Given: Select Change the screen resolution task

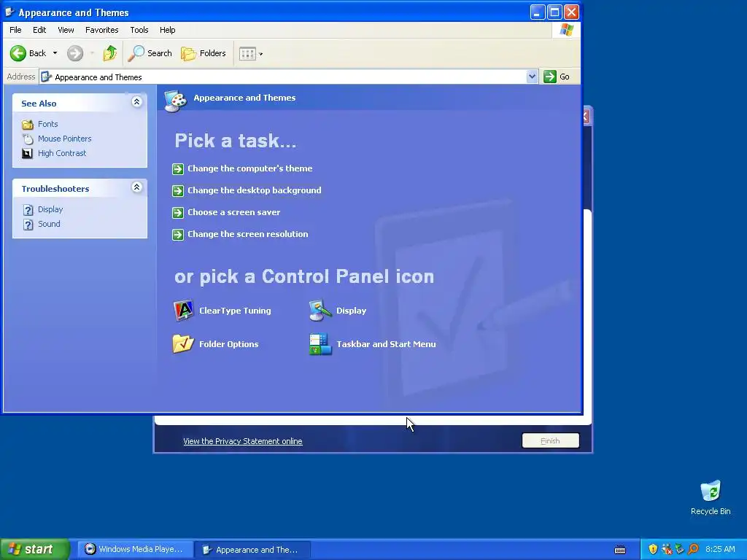Looking at the screenshot, I should pos(248,234).
